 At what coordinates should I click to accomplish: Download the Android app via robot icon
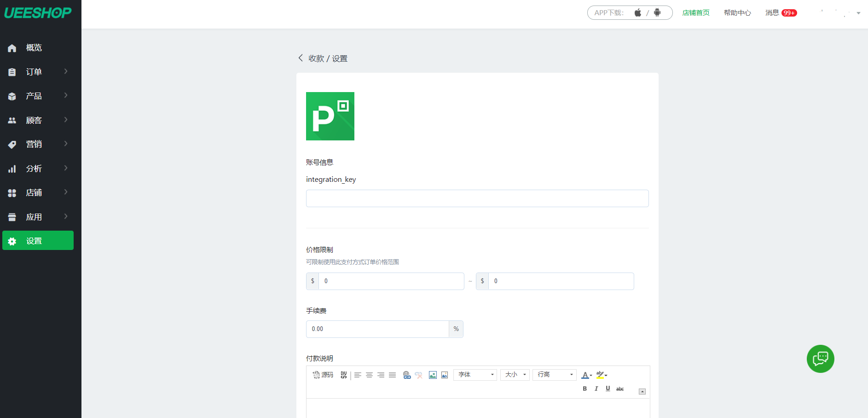coord(657,12)
